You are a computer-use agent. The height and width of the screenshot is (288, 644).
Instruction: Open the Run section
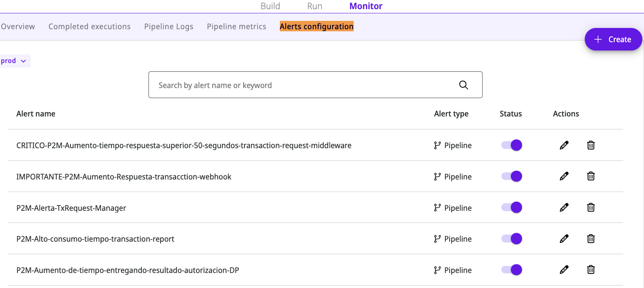pos(314,6)
